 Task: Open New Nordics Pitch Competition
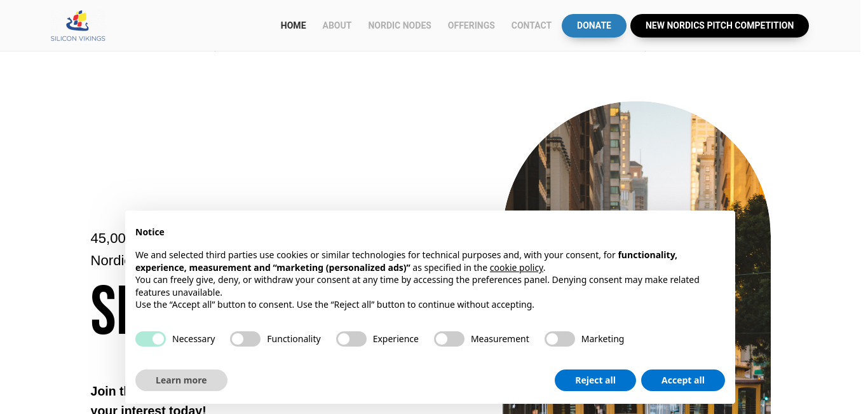719,25
